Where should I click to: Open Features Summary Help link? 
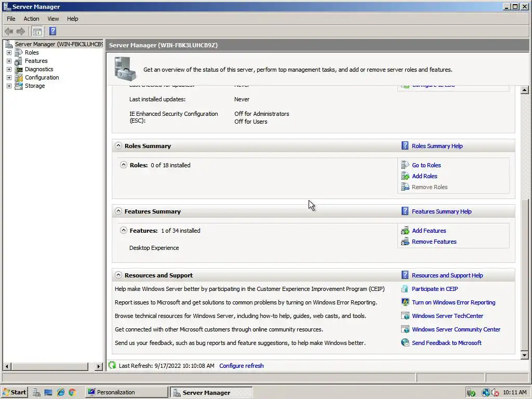[x=442, y=211]
